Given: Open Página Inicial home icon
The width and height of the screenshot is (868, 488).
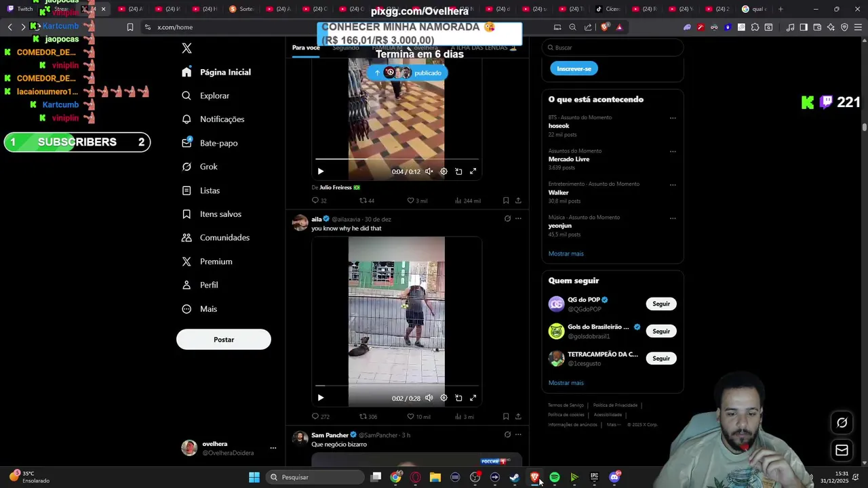Looking at the screenshot, I should (186, 72).
